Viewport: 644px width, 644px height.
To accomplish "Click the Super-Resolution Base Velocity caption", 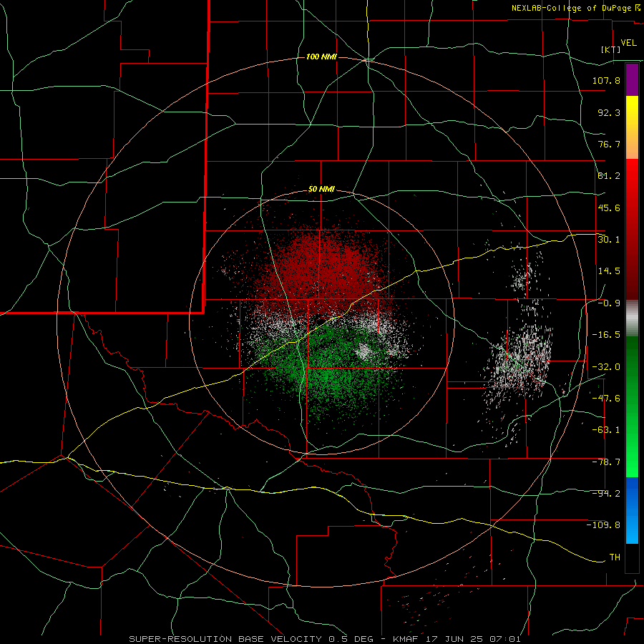I will (x=325, y=639).
